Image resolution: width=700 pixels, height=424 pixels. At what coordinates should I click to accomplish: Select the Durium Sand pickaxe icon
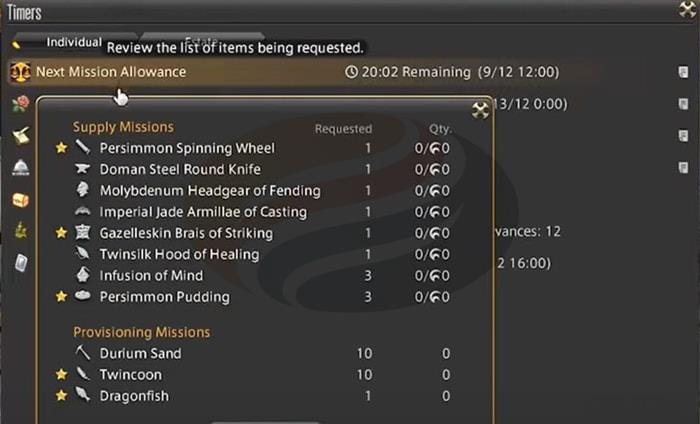[x=83, y=353]
